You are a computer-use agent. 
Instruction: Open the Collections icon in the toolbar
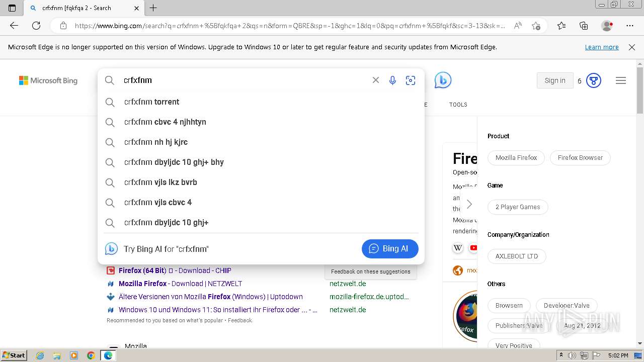584,26
